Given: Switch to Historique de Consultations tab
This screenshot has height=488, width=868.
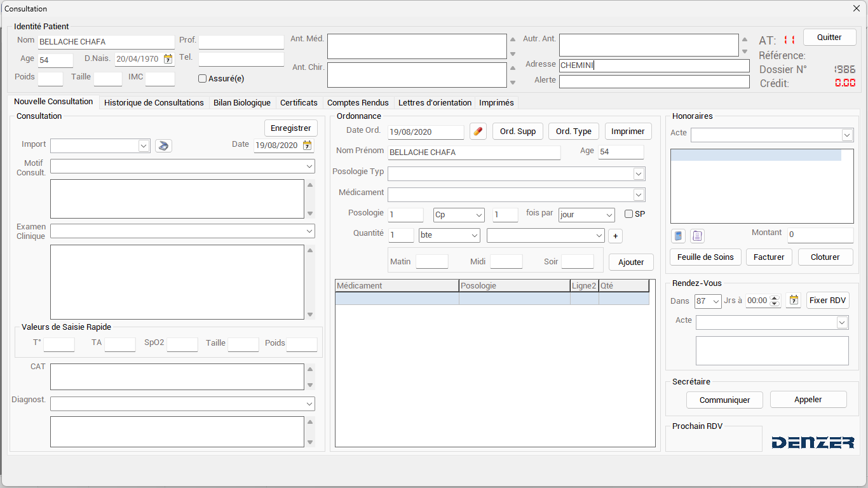Looking at the screenshot, I should click(x=154, y=102).
